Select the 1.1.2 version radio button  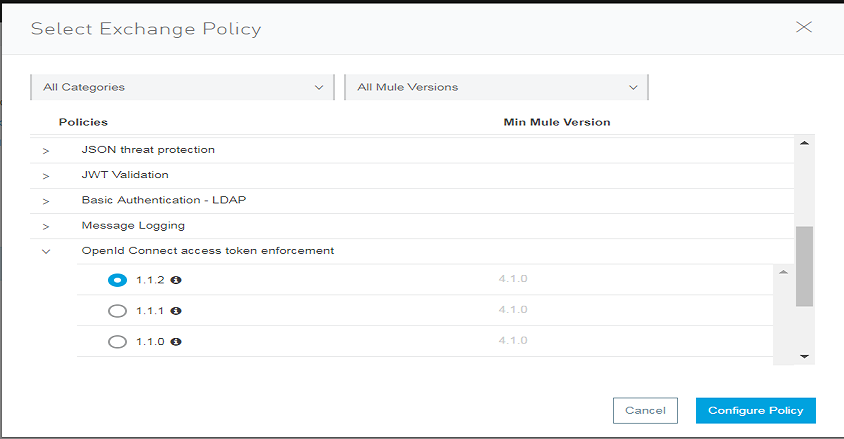(x=117, y=280)
